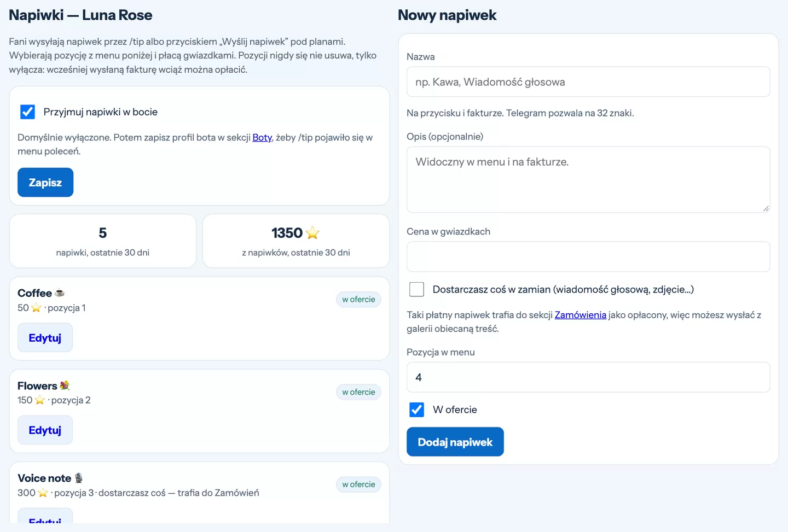Click the microphone emoji by Voice note
The image size is (788, 532).
pyautogui.click(x=79, y=478)
